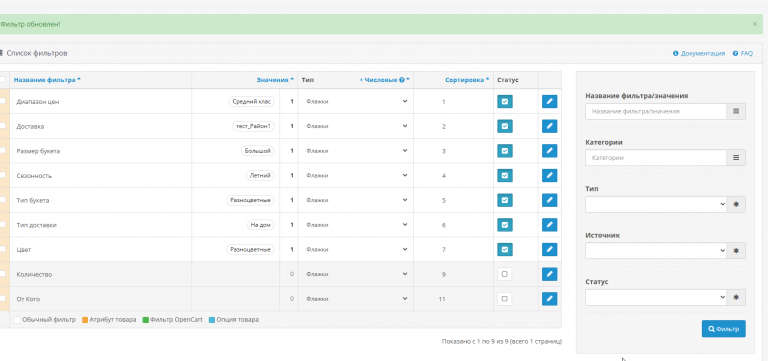Disable status toggle for Цвет
Image resolution: width=768 pixels, height=361 pixels.
coord(504,249)
